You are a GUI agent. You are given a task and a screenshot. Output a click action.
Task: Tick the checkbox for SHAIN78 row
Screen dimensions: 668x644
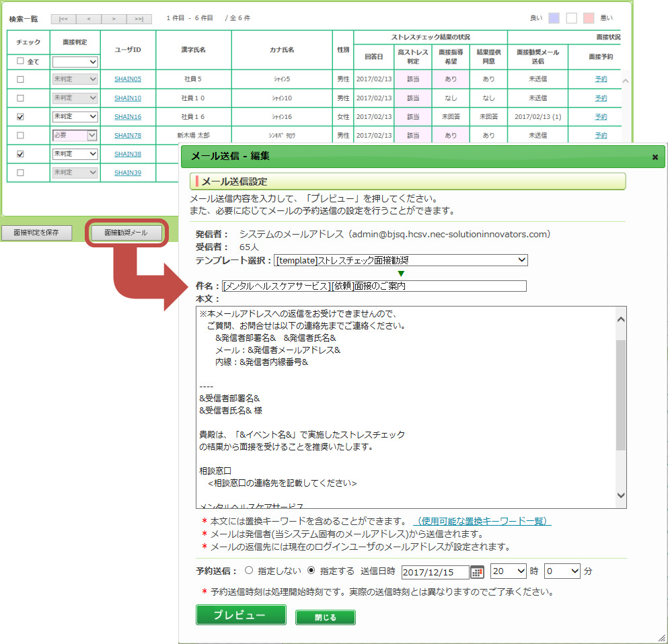click(20, 135)
